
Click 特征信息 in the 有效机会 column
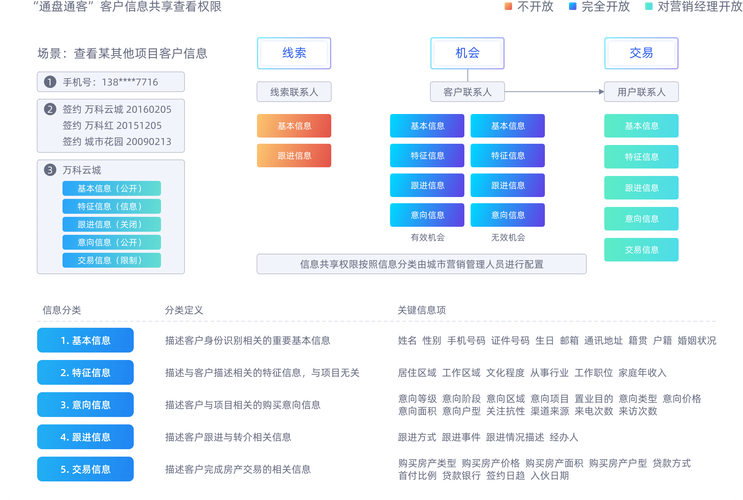(427, 155)
